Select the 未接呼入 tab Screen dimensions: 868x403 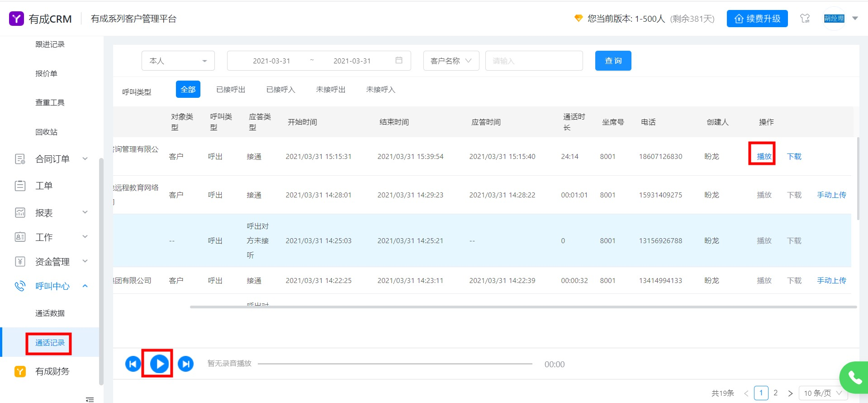click(380, 90)
